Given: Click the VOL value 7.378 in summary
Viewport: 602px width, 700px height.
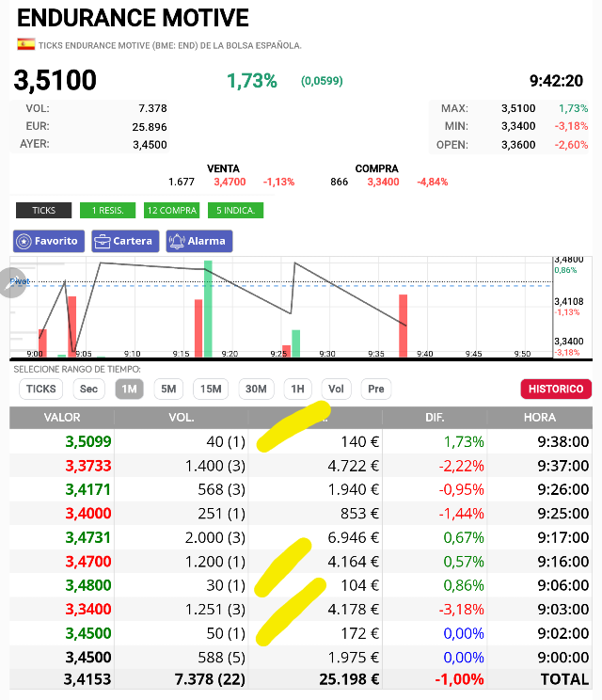Looking at the screenshot, I should [152, 108].
